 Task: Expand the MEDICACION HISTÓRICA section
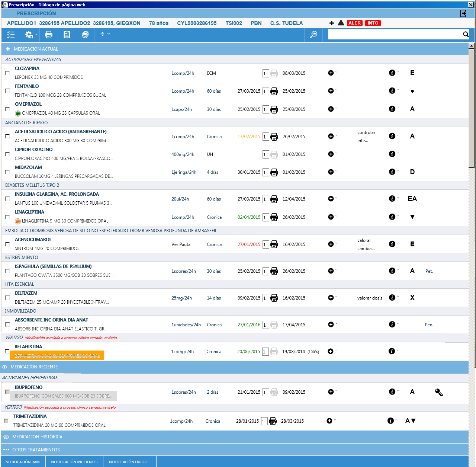37,437
